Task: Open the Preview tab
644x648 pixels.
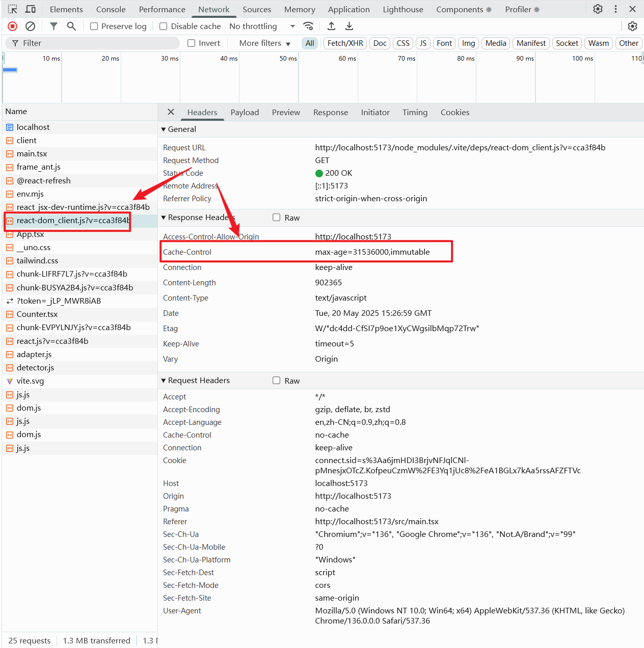Action: coord(286,112)
